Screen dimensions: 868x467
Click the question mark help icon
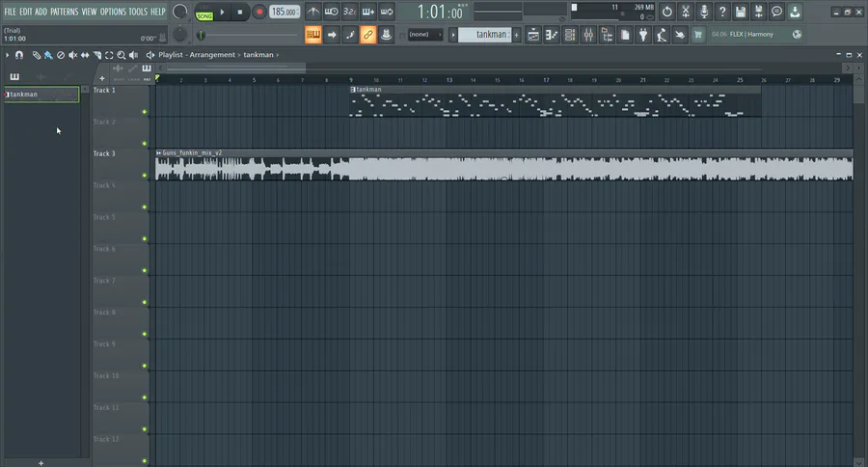721,12
